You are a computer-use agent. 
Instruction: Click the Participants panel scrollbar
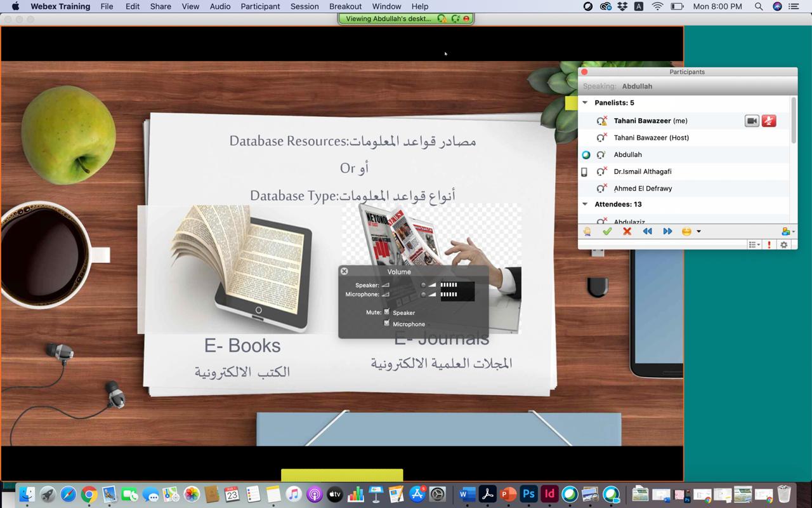[x=794, y=121]
